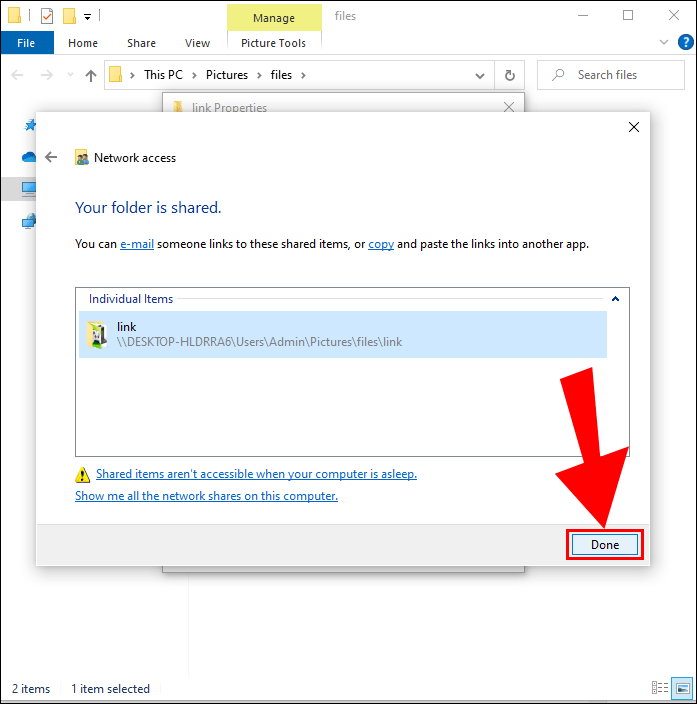Click Pictures in the address bar
Image resolution: width=697 pixels, height=704 pixels.
tap(227, 75)
